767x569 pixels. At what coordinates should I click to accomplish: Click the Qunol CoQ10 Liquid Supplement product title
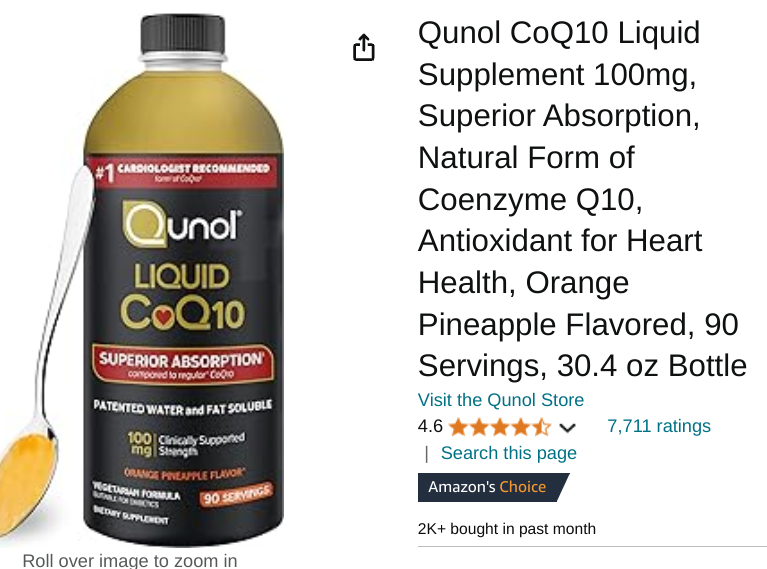[582, 199]
